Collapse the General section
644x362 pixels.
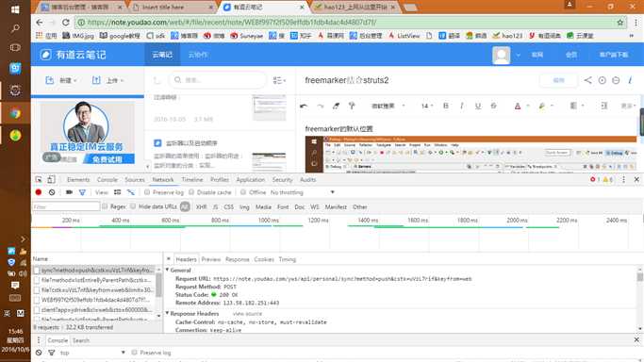point(168,270)
